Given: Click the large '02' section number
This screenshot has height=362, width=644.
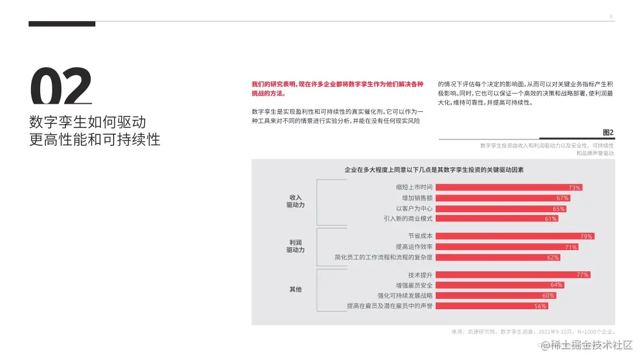Looking at the screenshot, I should [61, 86].
